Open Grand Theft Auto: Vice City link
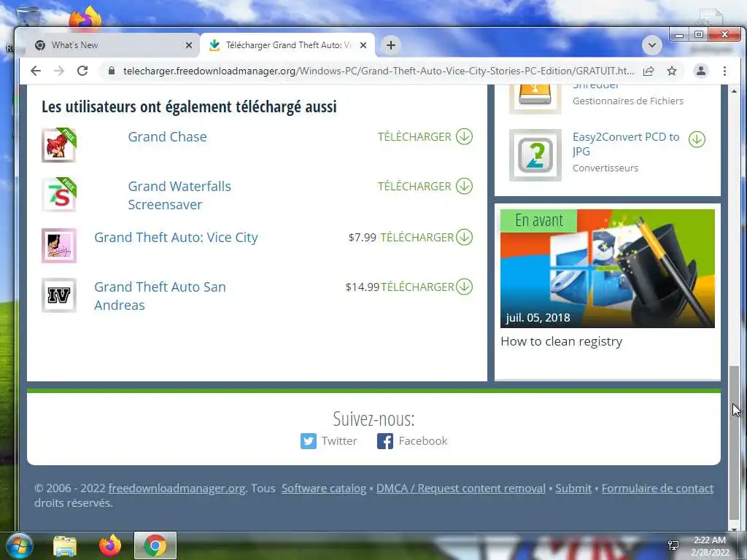This screenshot has width=747, height=560. point(176,237)
